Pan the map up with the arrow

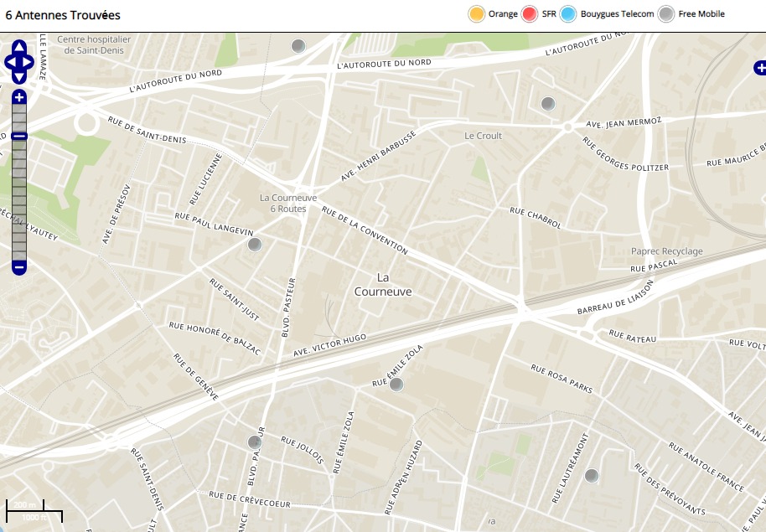click(x=19, y=46)
